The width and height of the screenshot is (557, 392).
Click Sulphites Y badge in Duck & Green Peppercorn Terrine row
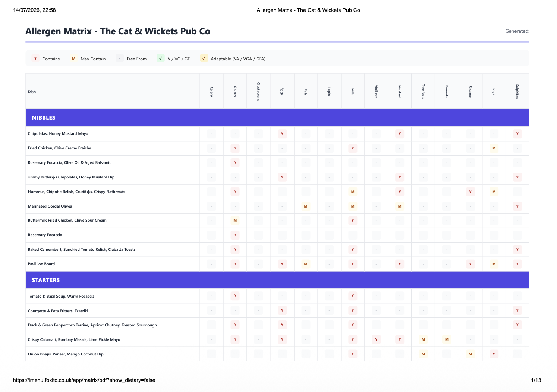tap(517, 325)
